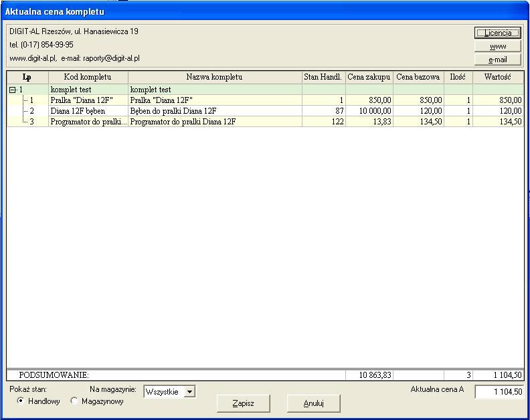Click the 13,83 purchase price cell
This screenshot has height=420, width=530.
coord(369,122)
